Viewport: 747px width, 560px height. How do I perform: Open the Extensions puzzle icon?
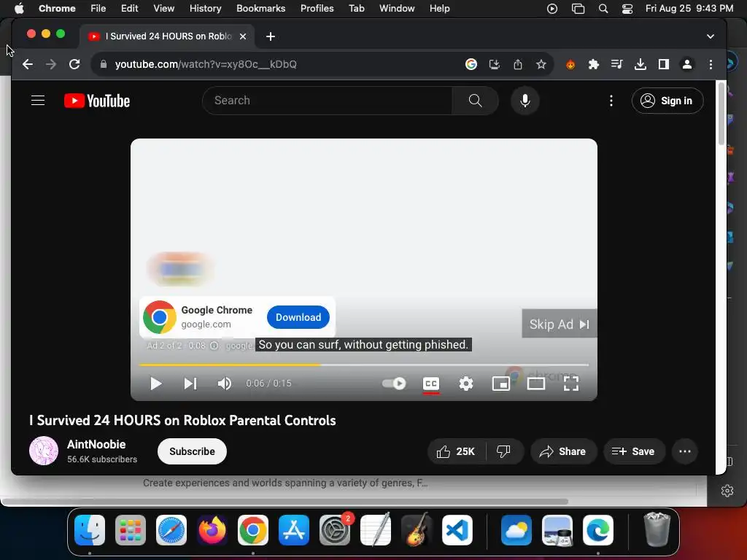point(593,64)
